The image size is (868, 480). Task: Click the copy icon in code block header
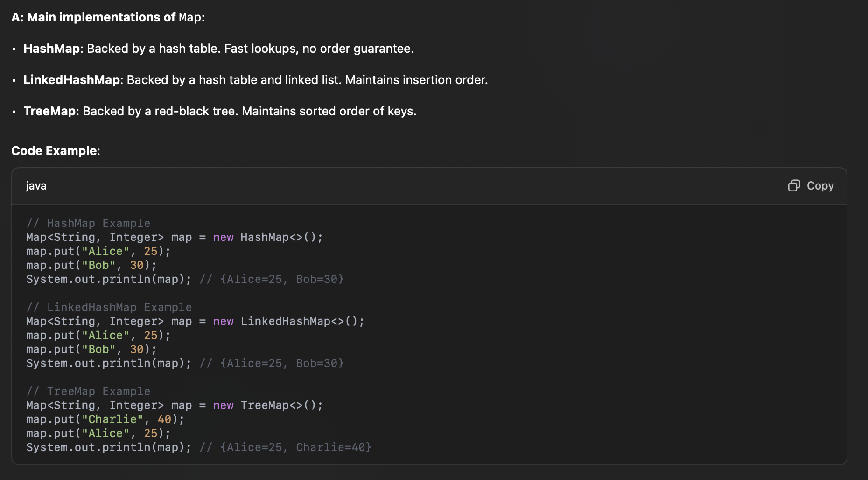[794, 186]
